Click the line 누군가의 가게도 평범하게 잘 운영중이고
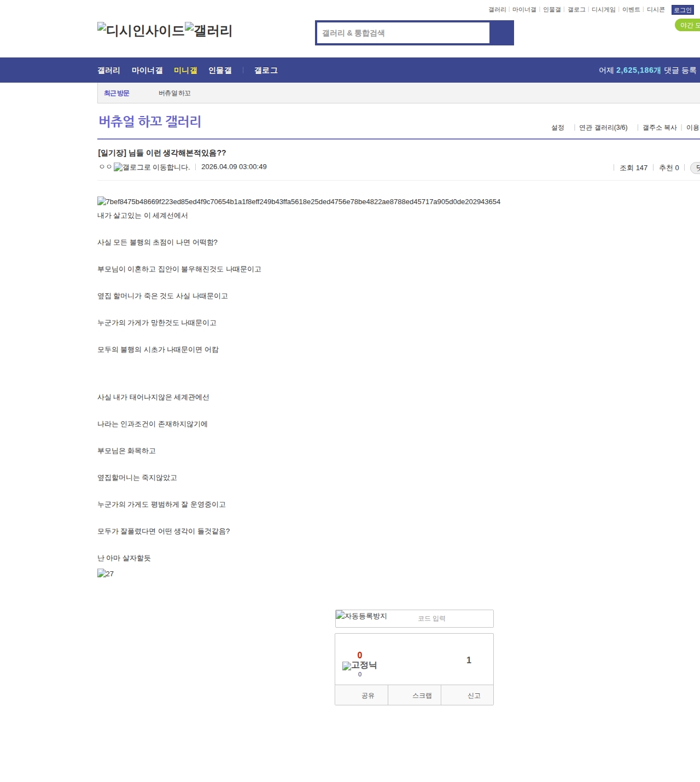 click(x=161, y=505)
